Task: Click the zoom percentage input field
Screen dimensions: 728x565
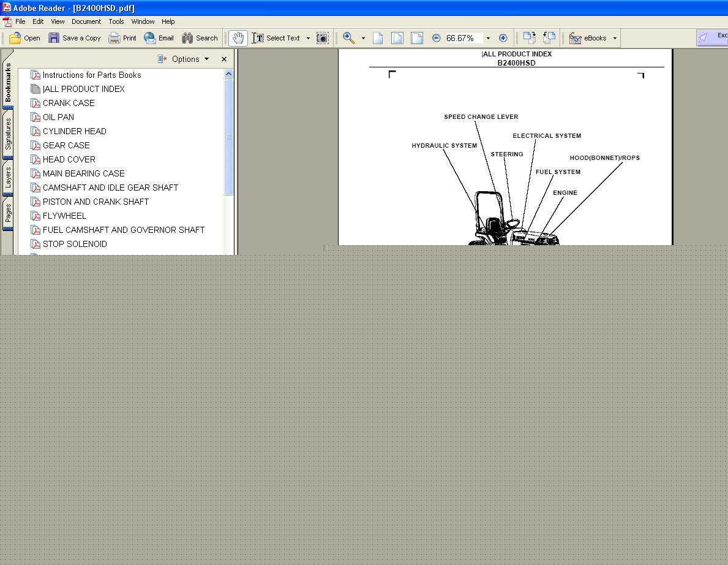Action: click(463, 38)
